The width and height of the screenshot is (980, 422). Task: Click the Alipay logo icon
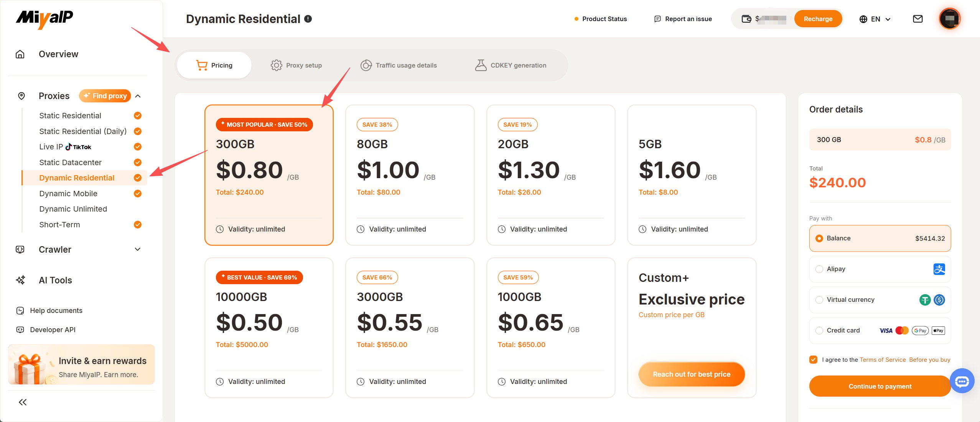[x=939, y=269]
